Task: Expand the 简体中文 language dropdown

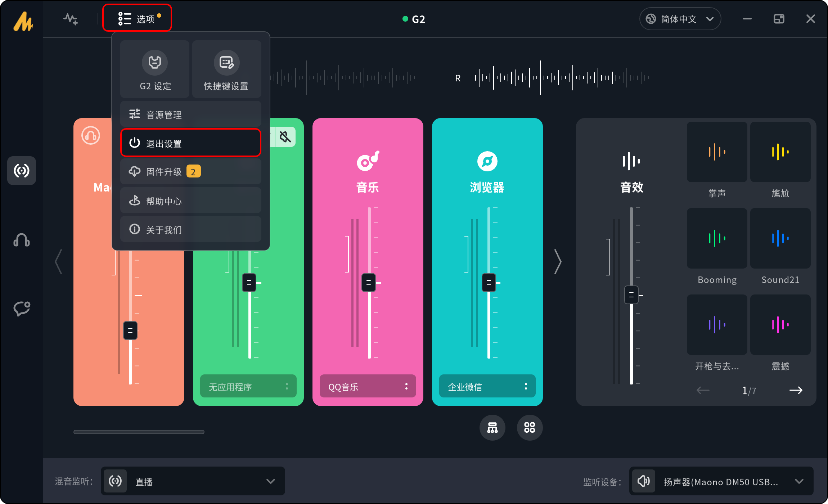Action: [x=680, y=19]
